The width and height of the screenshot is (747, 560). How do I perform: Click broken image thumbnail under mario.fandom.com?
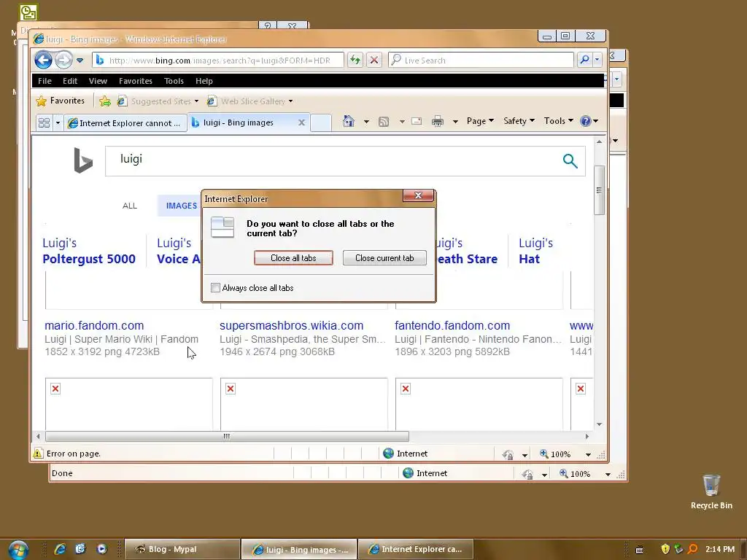[128, 404]
